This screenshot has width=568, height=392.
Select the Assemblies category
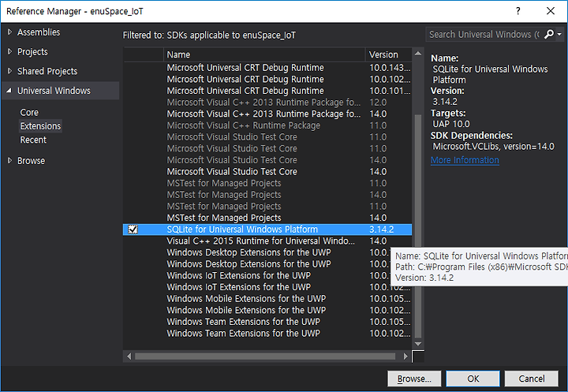coord(39,32)
